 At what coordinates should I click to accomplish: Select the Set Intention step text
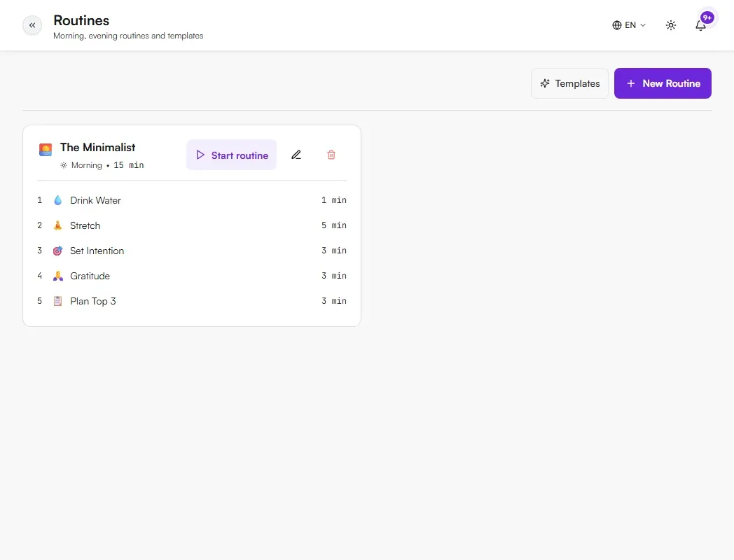pyautogui.click(x=97, y=251)
